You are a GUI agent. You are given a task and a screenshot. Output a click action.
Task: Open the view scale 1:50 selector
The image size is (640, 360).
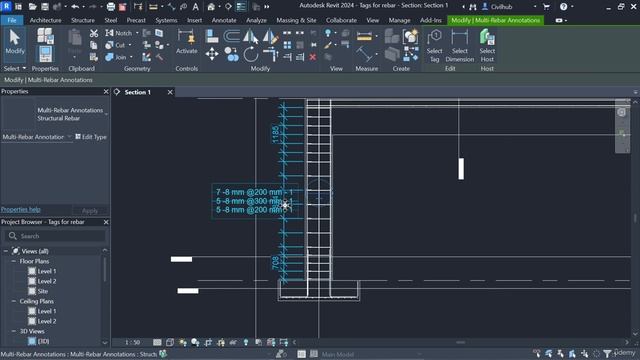pyautogui.click(x=132, y=342)
